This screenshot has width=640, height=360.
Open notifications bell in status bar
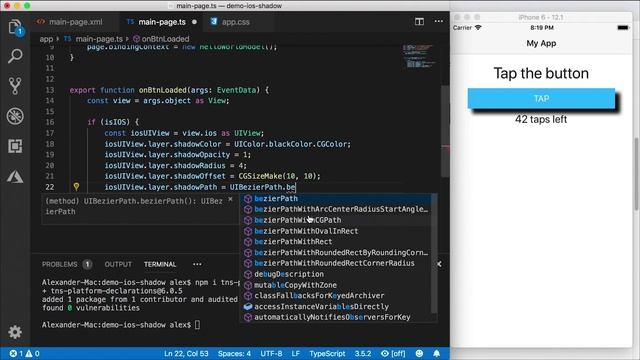[x=437, y=353]
